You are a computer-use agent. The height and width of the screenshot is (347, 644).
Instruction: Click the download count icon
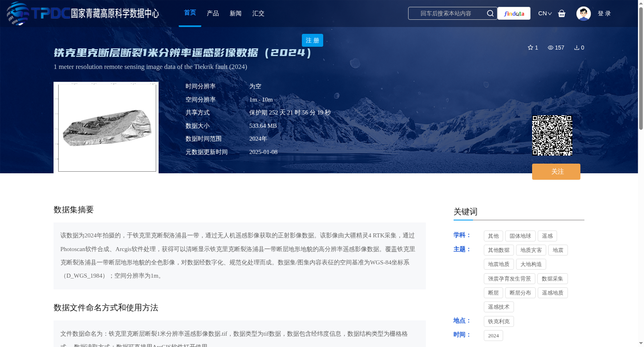pyautogui.click(x=576, y=48)
